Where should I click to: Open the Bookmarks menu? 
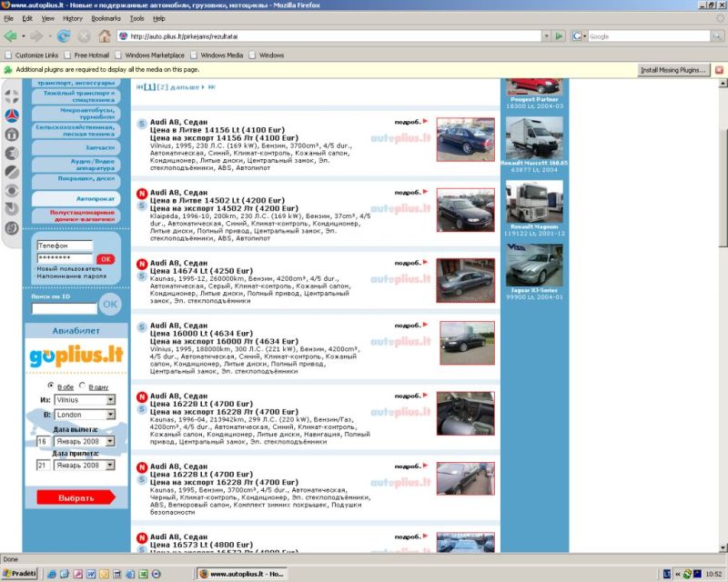(106, 18)
